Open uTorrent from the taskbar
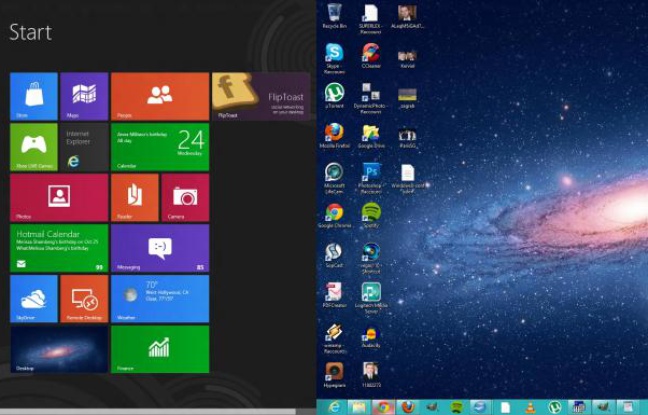This screenshot has height=415, width=648. [554, 408]
